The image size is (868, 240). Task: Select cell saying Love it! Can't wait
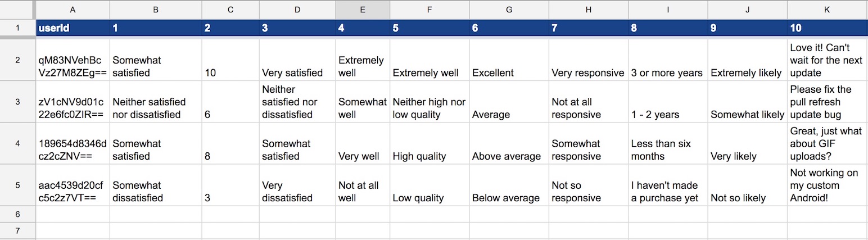(828, 60)
